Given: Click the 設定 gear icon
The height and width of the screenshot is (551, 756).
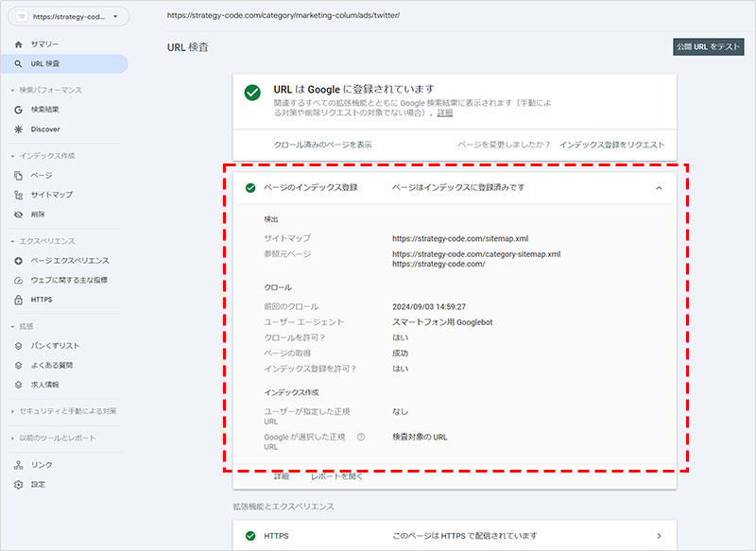Looking at the screenshot, I should point(19,485).
